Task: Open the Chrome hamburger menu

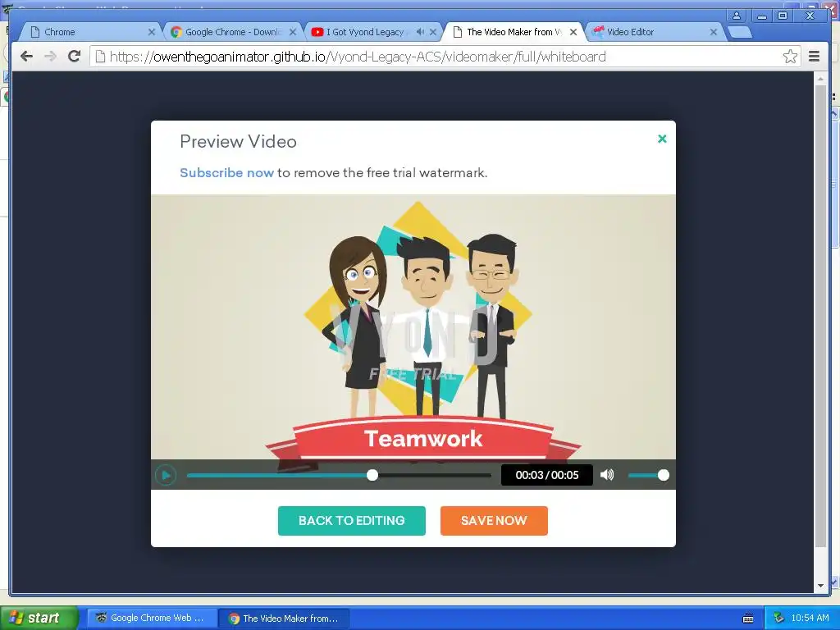Action: tap(815, 57)
